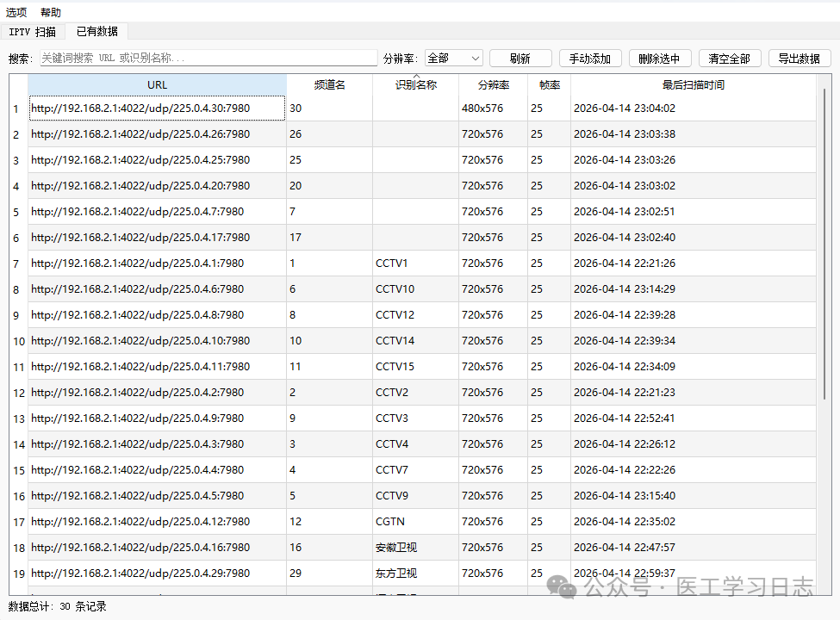Click 删除选中 to delete selected rows
Viewport: 840px width, 620px height.
tap(659, 59)
